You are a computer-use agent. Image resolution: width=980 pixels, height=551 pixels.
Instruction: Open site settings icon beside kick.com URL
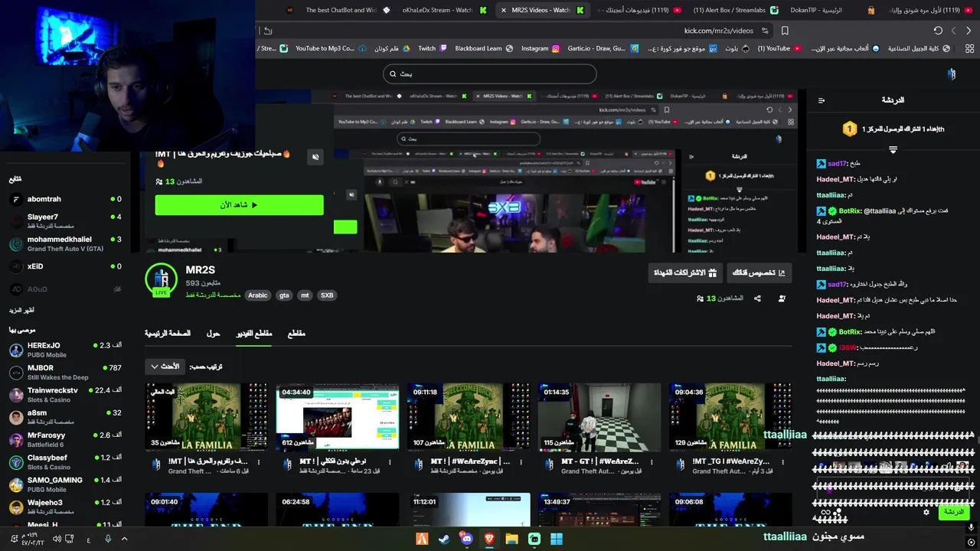(x=765, y=31)
